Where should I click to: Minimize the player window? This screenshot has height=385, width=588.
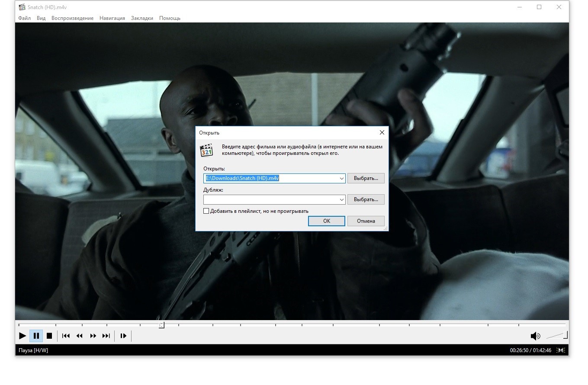pyautogui.click(x=519, y=7)
